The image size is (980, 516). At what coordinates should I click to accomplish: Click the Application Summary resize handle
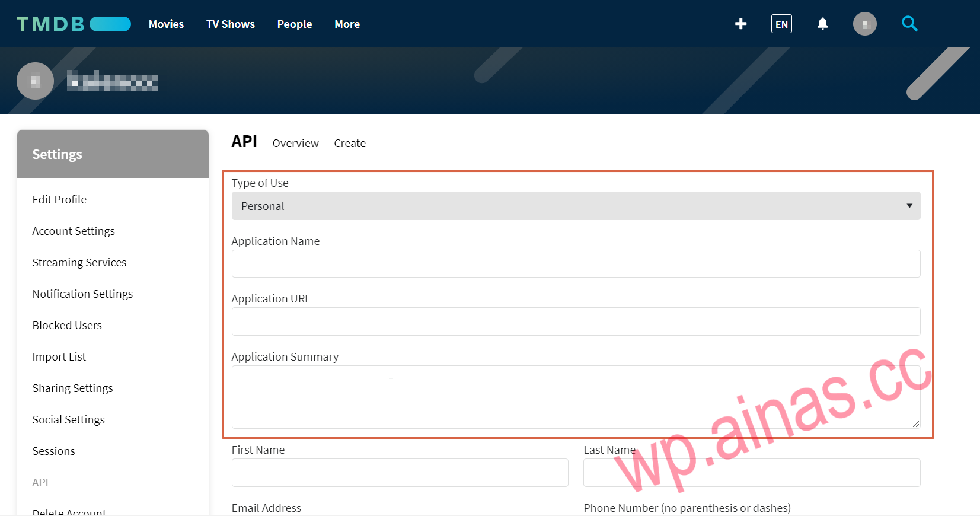916,424
